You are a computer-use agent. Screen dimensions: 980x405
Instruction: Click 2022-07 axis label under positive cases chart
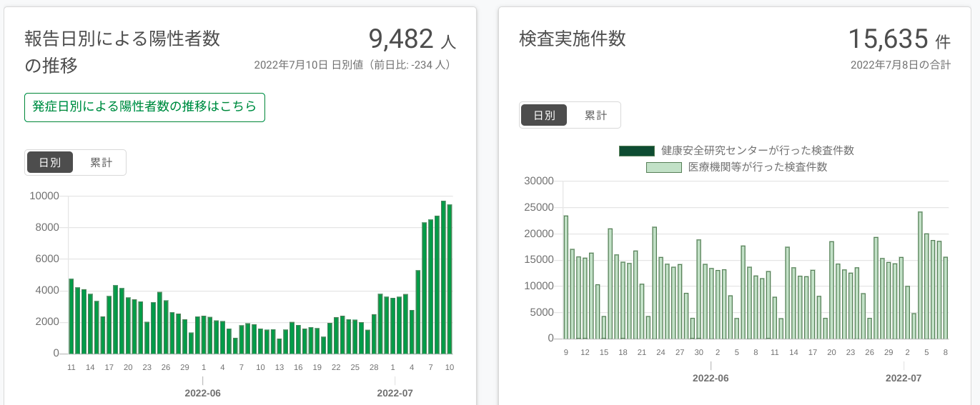(395, 393)
